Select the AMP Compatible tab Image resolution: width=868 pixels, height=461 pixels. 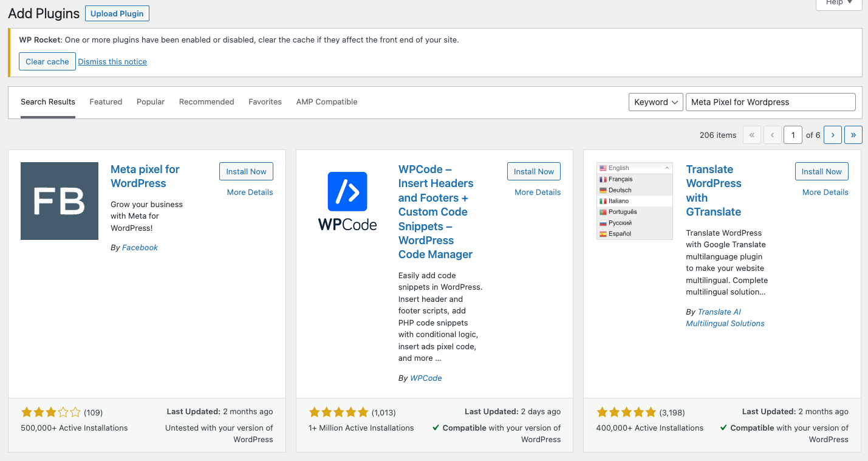pyautogui.click(x=327, y=102)
